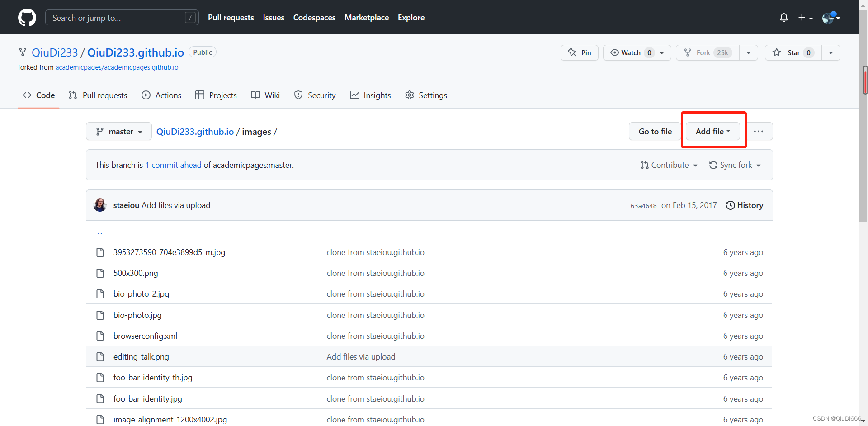
Task: Click the QiuDi233.github.io breadcrumb link
Action: (x=195, y=132)
